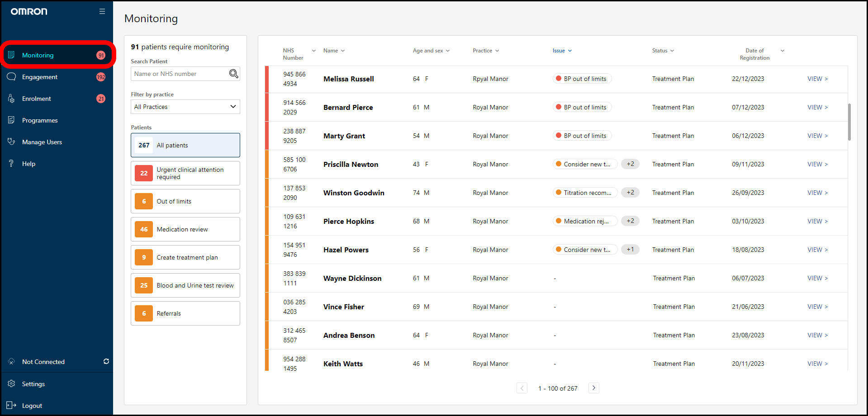The image size is (868, 416).
Task: Navigate to Manage Users
Action: 42,142
